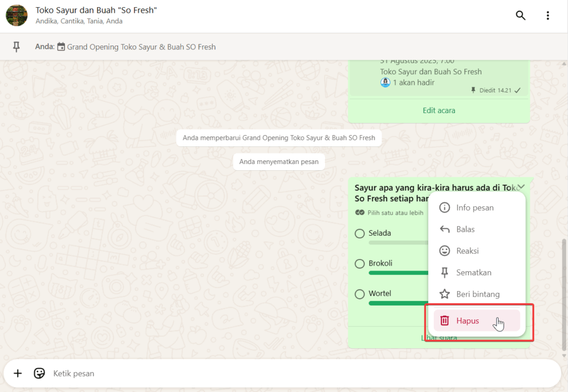Select the Selada poll option
The width and height of the screenshot is (568, 392).
(x=360, y=233)
